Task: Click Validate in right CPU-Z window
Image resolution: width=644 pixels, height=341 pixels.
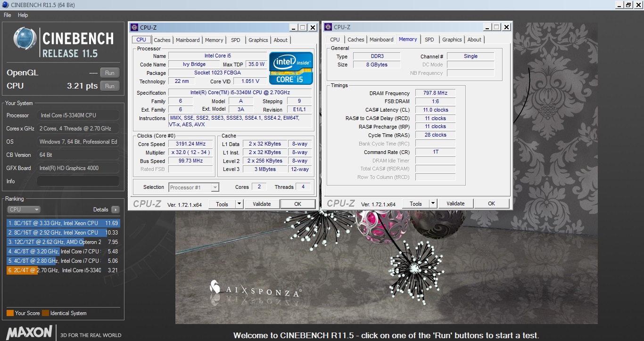Action: click(x=455, y=203)
